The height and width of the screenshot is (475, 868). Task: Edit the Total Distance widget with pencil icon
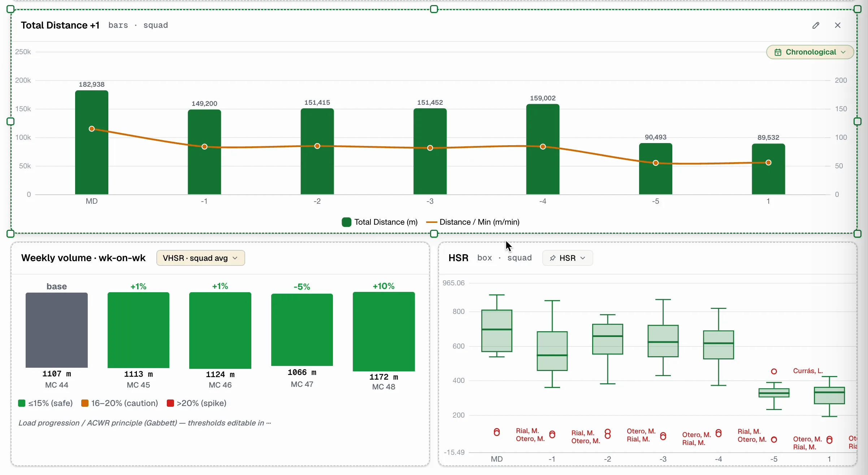pyautogui.click(x=816, y=25)
